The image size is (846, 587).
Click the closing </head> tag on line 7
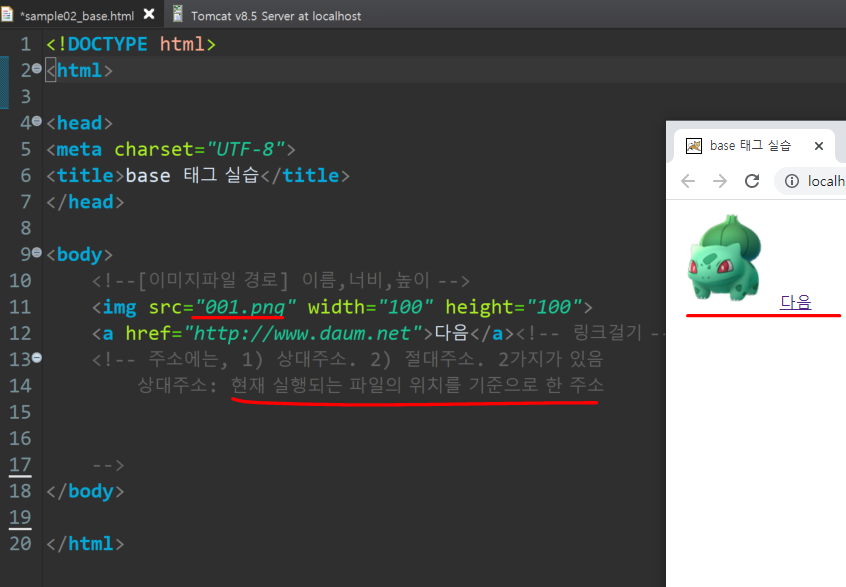(x=85, y=202)
